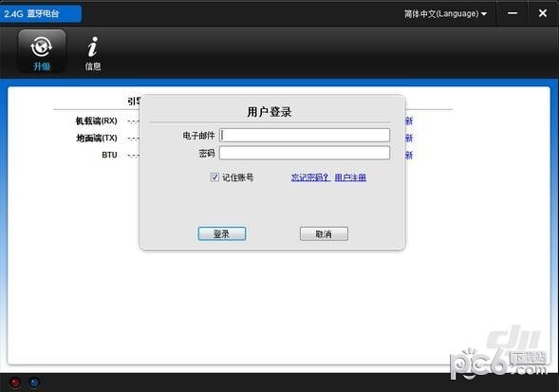Click the refresh link on 地面端(TX) row
The height and width of the screenshot is (392, 559).
click(409, 138)
